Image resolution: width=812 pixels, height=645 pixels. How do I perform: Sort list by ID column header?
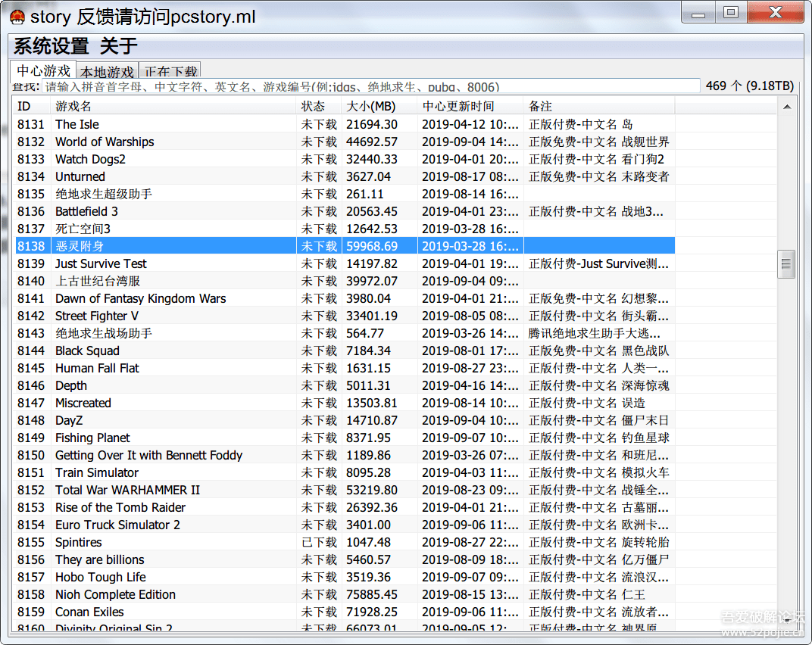point(31,106)
